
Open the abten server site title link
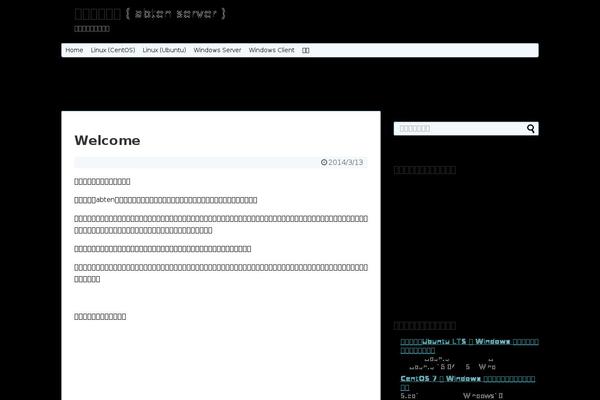(150, 14)
